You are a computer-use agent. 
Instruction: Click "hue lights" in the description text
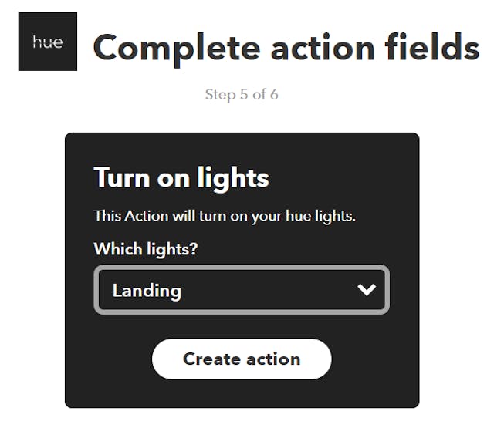[x=323, y=216]
